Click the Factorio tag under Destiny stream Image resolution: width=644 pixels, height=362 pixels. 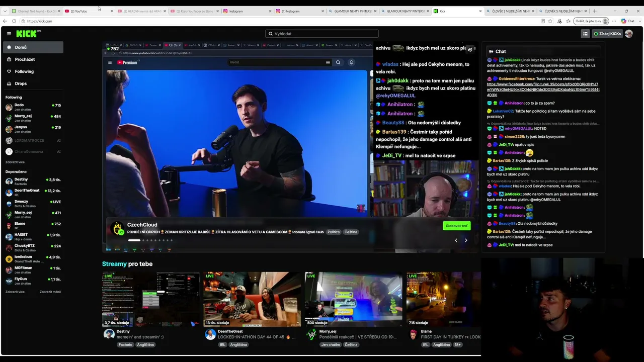point(125,345)
